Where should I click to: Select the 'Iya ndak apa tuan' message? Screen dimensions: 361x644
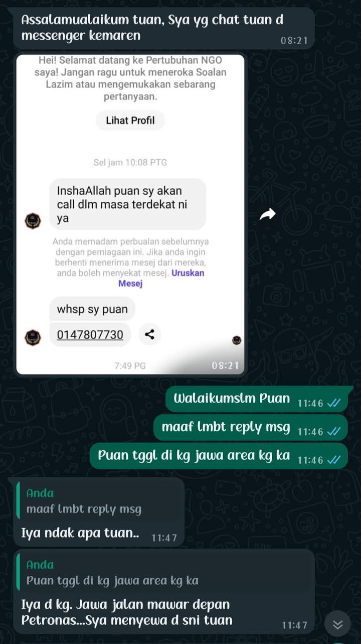[x=99, y=510]
